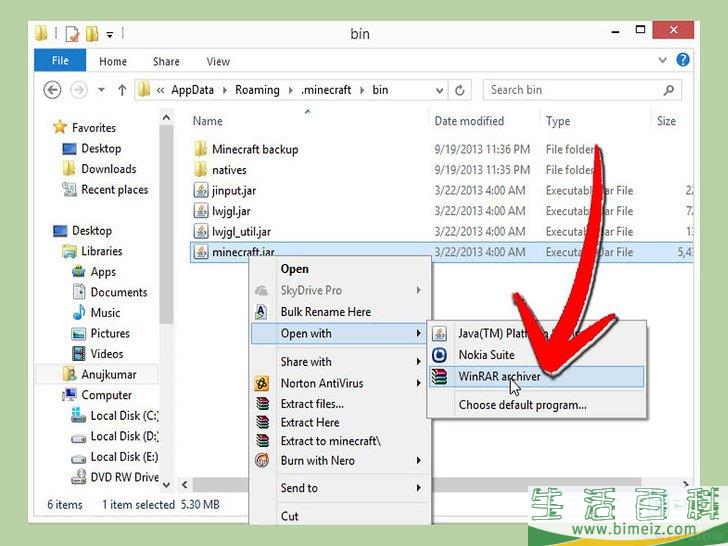Refresh the bin folder view
The image size is (728, 546).
pos(460,90)
